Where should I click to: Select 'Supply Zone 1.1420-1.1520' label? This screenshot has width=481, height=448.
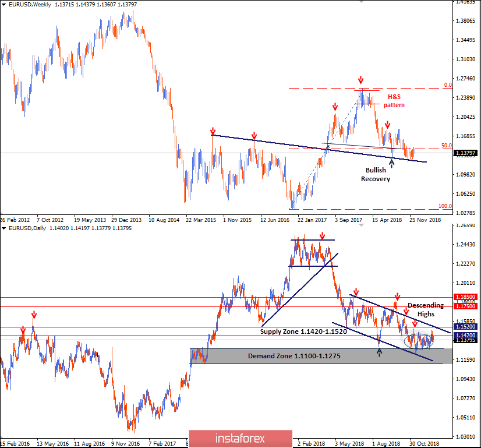(303, 331)
